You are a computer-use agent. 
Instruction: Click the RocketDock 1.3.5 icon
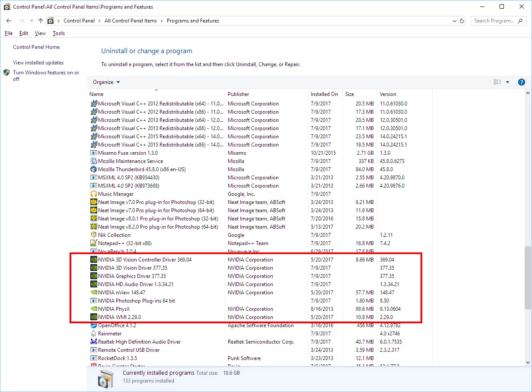tap(94, 358)
